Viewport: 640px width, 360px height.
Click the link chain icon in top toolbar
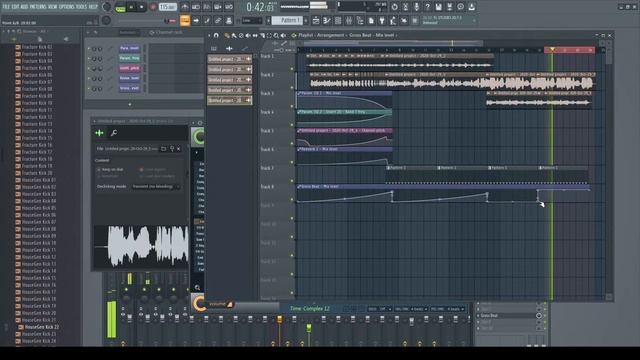click(218, 20)
